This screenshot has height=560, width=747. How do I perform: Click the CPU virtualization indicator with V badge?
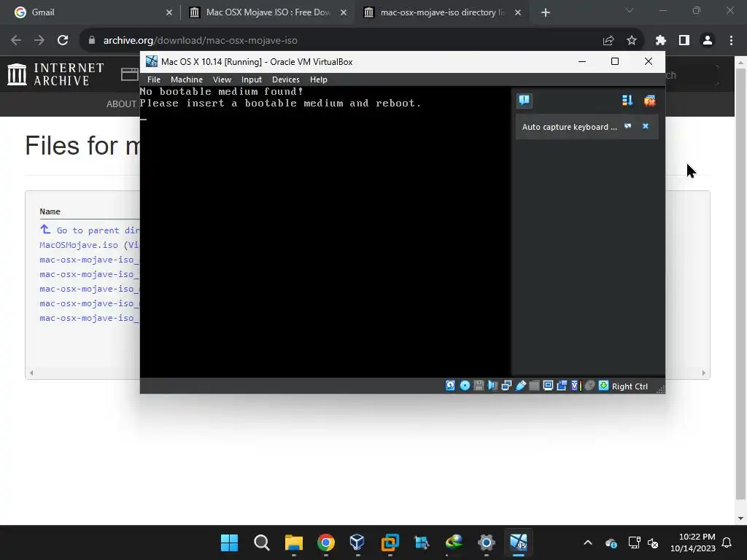tap(576, 386)
